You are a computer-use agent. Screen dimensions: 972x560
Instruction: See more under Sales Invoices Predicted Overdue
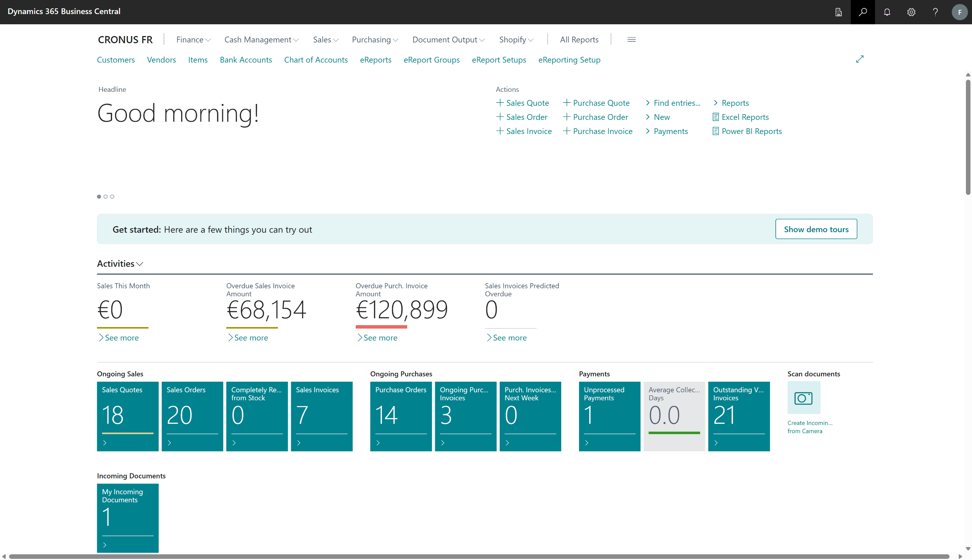[x=507, y=338]
